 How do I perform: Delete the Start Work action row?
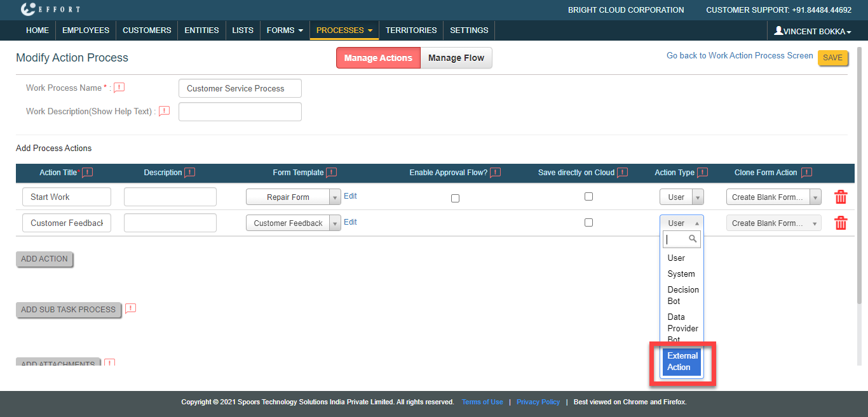click(840, 197)
